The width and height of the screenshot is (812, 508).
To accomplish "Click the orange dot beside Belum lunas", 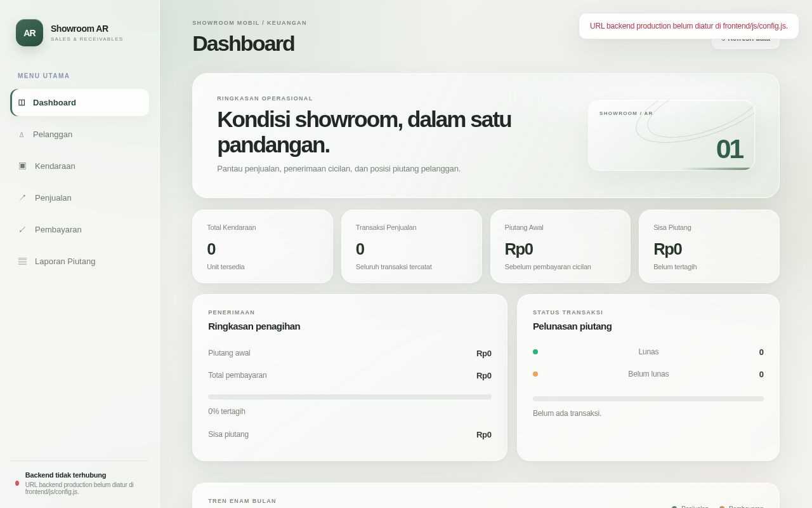I will [x=535, y=374].
